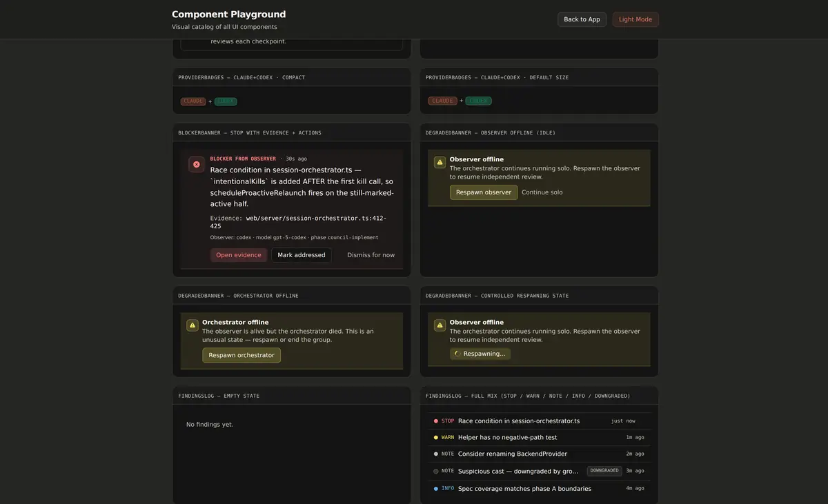Click PROVIDERBADGES CLAUDE+CODEX COMPACT header
Screen dimensions: 828x504
pos(241,78)
